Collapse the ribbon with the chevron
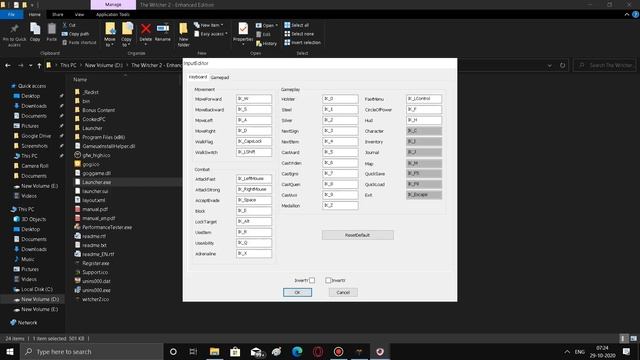Viewport: 640px width, 360px height. click(627, 14)
